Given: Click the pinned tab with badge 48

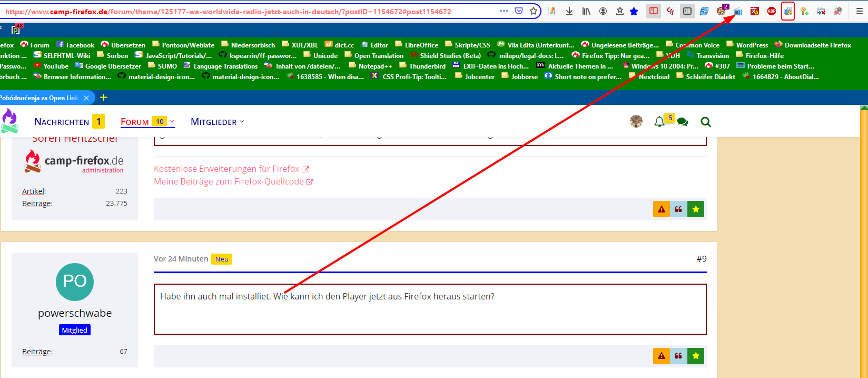Looking at the screenshot, I should tap(16, 29).
